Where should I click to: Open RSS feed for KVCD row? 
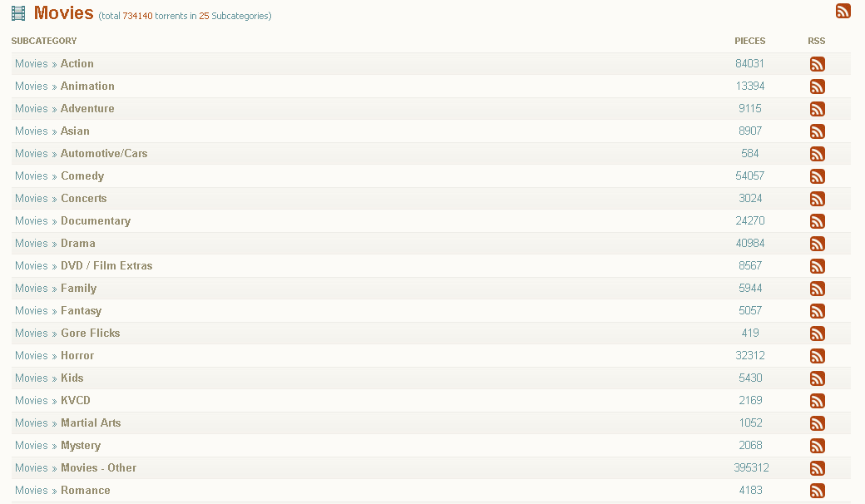[x=817, y=401]
